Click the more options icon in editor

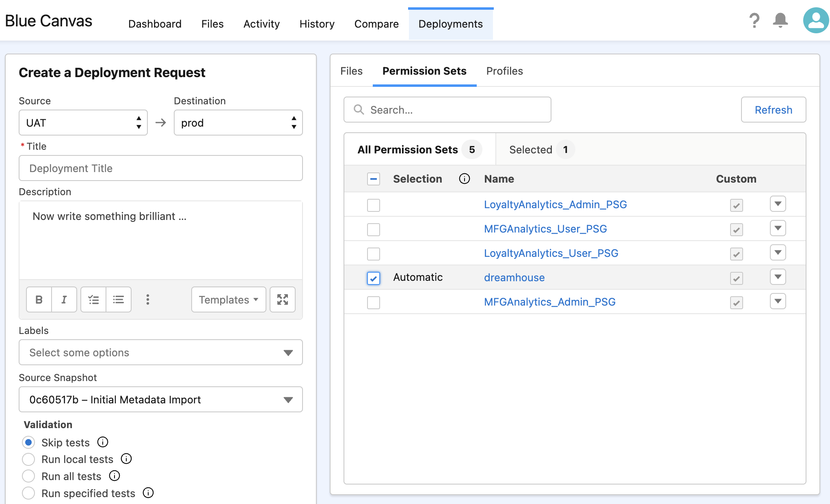pos(147,299)
